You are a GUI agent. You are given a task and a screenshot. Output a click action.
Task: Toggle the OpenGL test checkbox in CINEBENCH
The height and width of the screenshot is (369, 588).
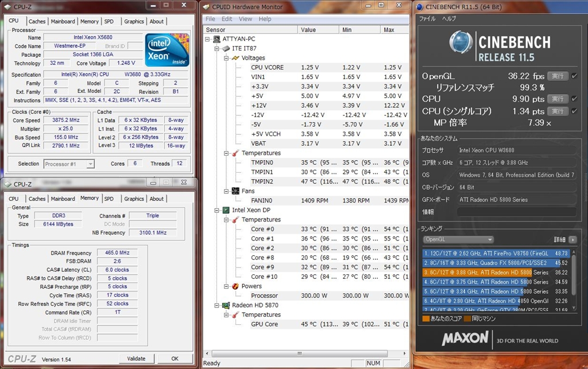coord(574,76)
